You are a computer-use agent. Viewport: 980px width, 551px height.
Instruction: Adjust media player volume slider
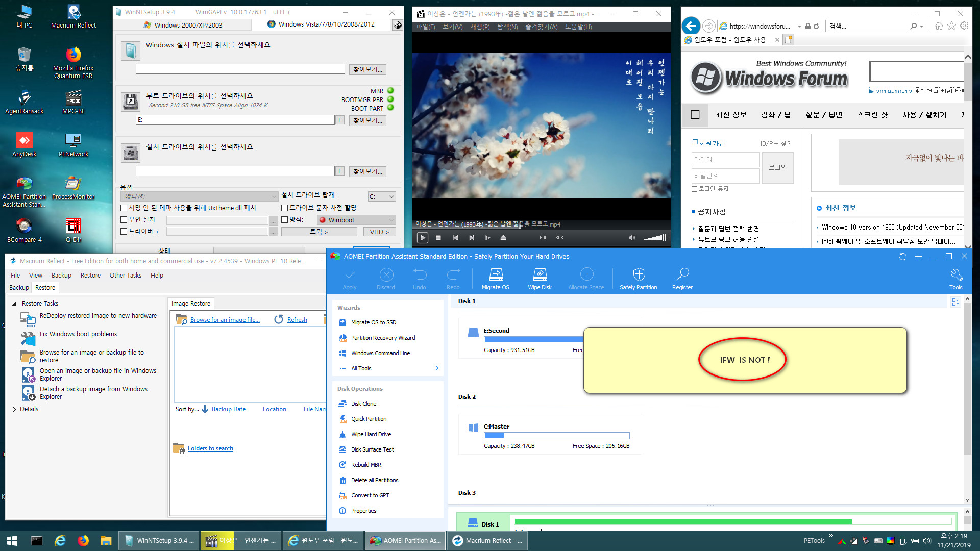point(655,238)
